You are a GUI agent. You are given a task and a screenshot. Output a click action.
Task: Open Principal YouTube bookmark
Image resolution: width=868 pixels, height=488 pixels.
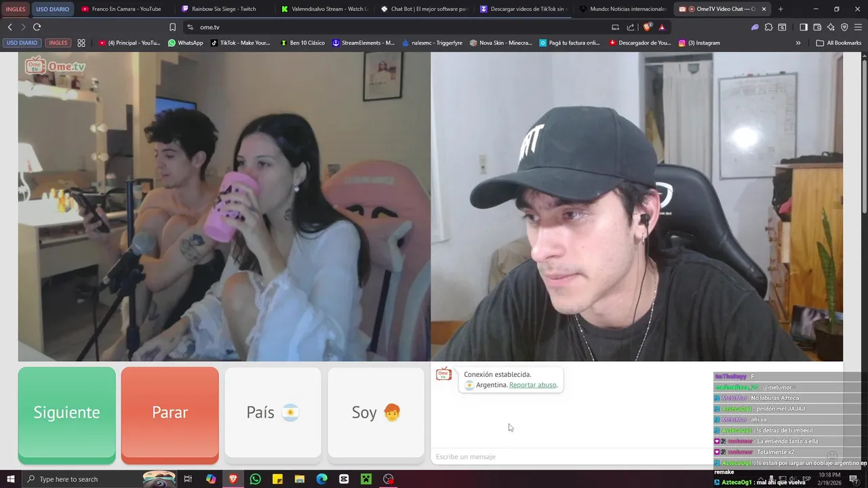tap(130, 43)
